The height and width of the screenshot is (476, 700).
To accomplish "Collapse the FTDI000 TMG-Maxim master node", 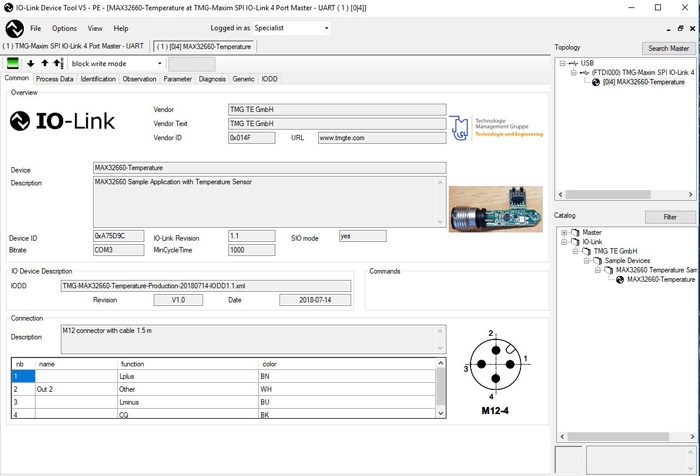I will coord(574,73).
